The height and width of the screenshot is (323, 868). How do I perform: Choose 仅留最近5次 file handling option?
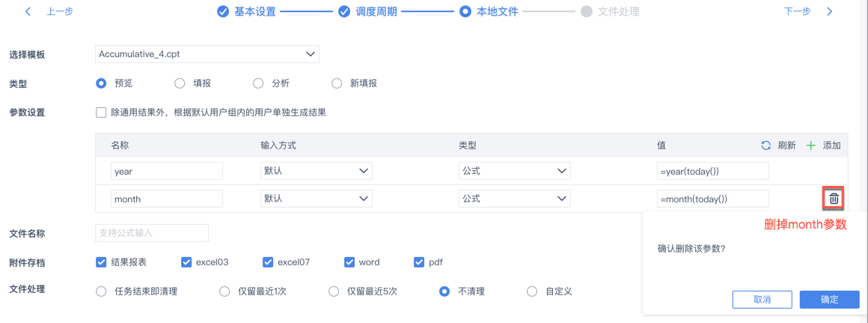click(x=334, y=291)
